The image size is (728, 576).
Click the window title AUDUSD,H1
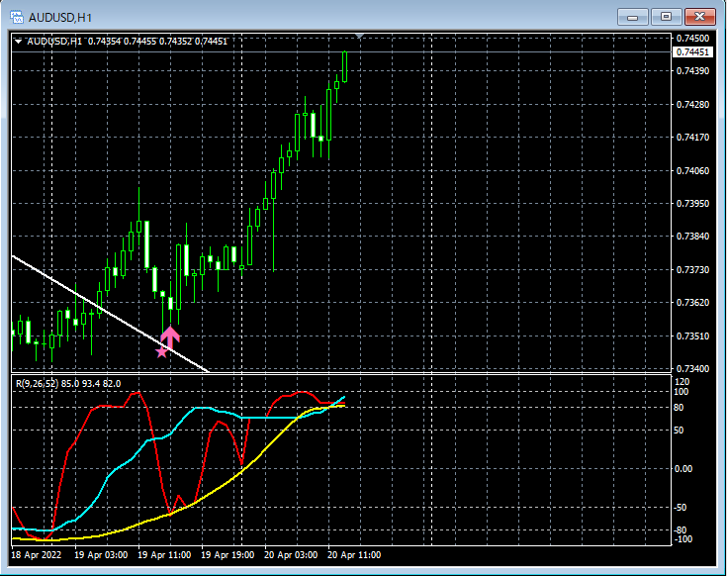click(60, 18)
